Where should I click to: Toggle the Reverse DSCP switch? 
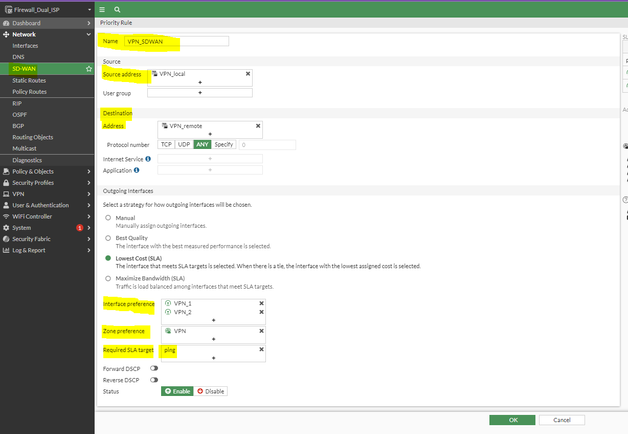(154, 380)
